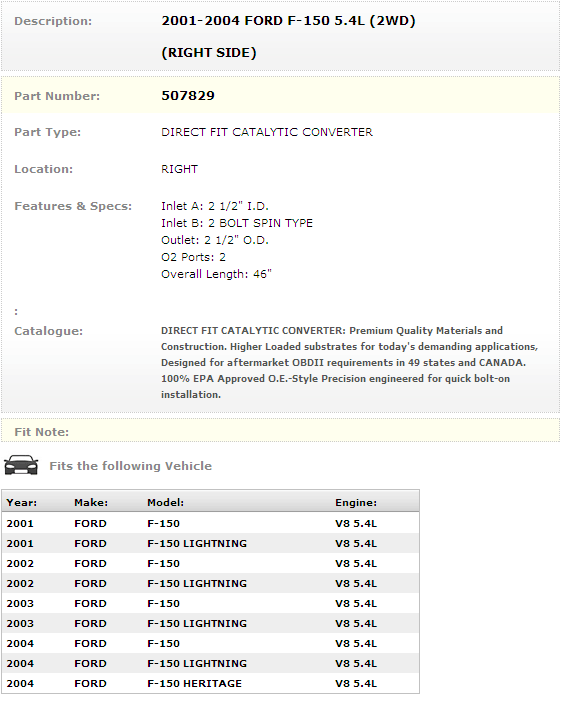The width and height of the screenshot is (570, 712).
Task: Select the 2003 FORD F-150 row
Action: click(210, 603)
